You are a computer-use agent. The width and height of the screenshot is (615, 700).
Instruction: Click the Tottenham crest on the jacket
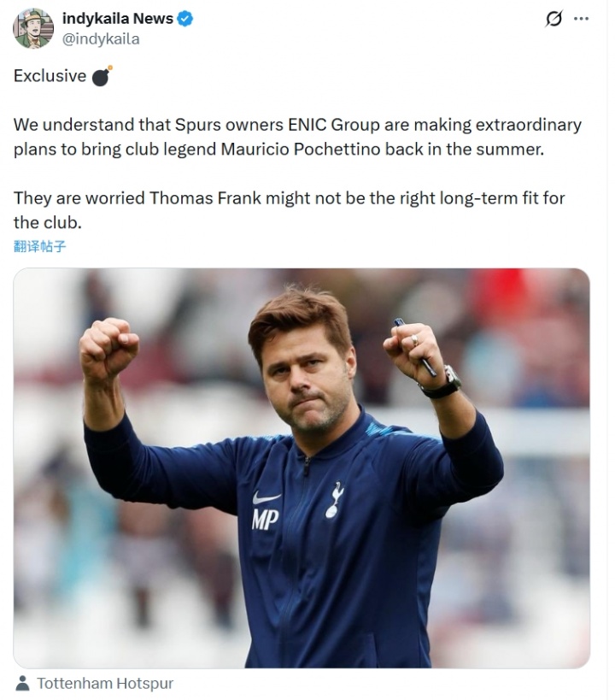335,499
